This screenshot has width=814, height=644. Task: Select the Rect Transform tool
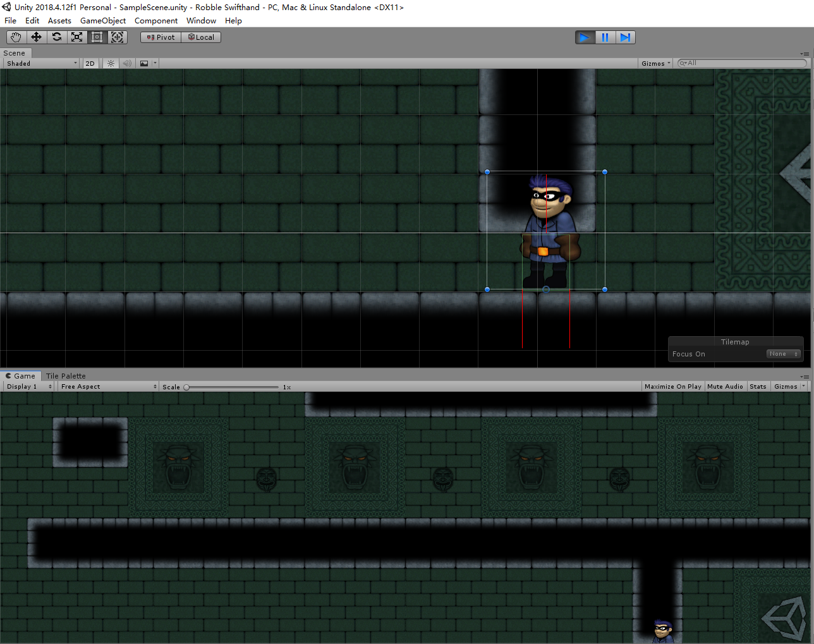pos(97,37)
